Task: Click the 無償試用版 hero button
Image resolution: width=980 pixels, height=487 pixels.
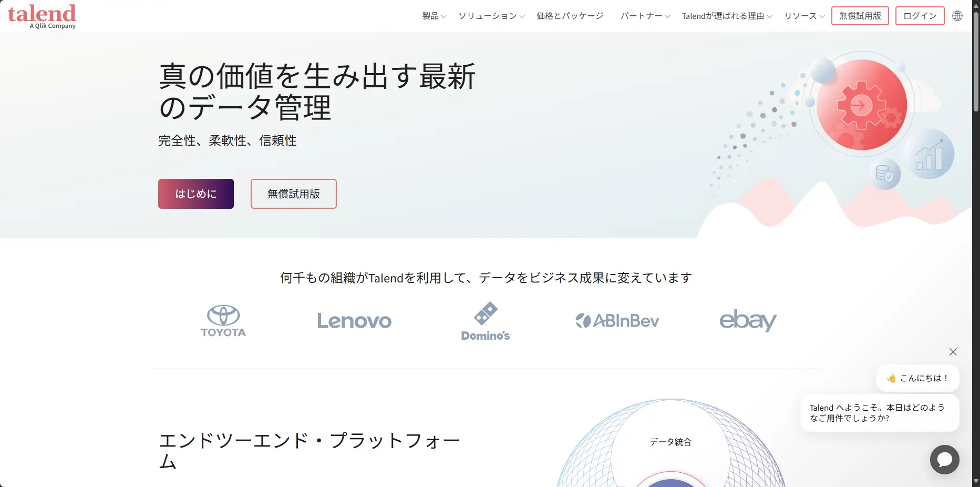Action: (x=293, y=194)
